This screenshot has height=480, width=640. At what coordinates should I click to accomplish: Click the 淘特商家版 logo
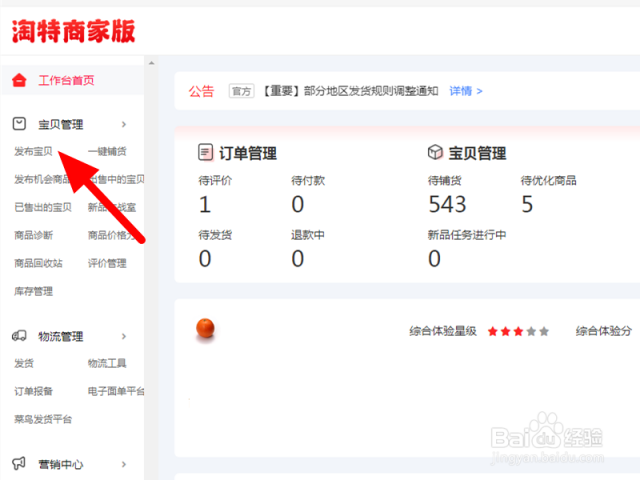coord(73,31)
